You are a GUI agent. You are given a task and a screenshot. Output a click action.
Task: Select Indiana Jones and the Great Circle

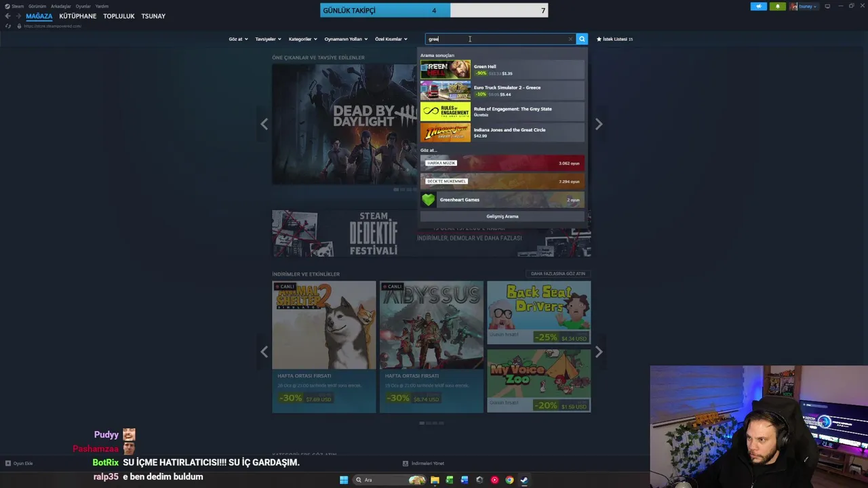(502, 132)
